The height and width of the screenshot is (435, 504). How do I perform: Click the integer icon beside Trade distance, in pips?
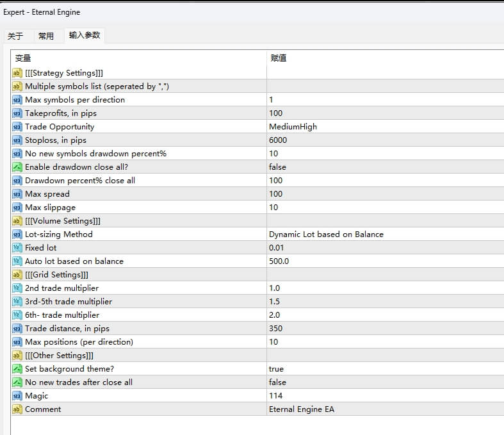[17, 329]
